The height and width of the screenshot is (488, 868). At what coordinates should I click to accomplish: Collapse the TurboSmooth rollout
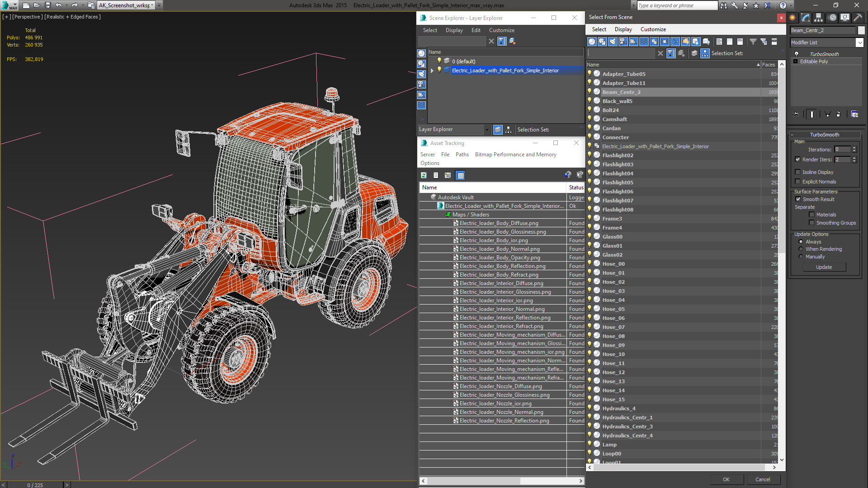click(793, 135)
